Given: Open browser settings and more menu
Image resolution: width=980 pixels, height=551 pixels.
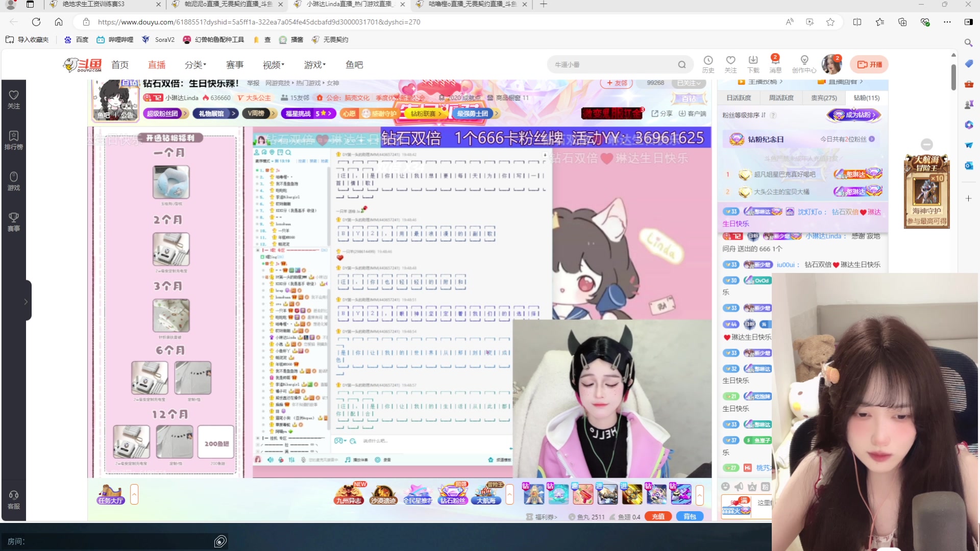Looking at the screenshot, I should (947, 22).
